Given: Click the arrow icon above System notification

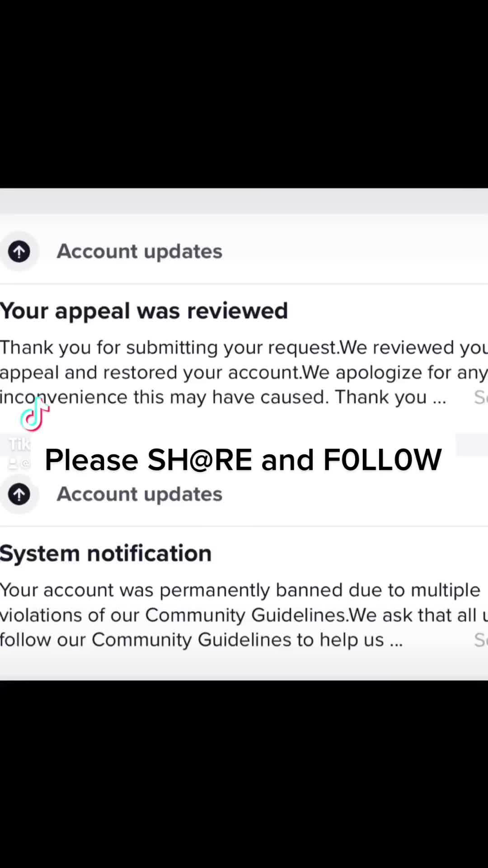Looking at the screenshot, I should tap(19, 494).
